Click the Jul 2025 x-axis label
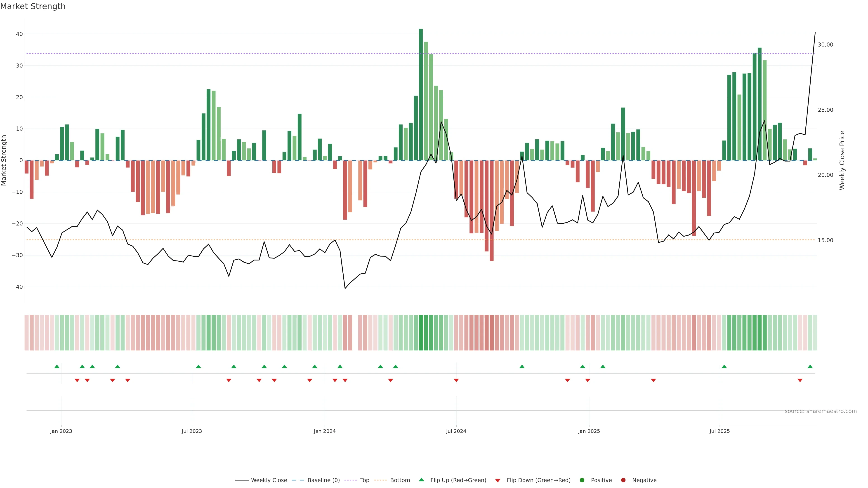Image resolution: width=868 pixels, height=488 pixels. tap(719, 431)
